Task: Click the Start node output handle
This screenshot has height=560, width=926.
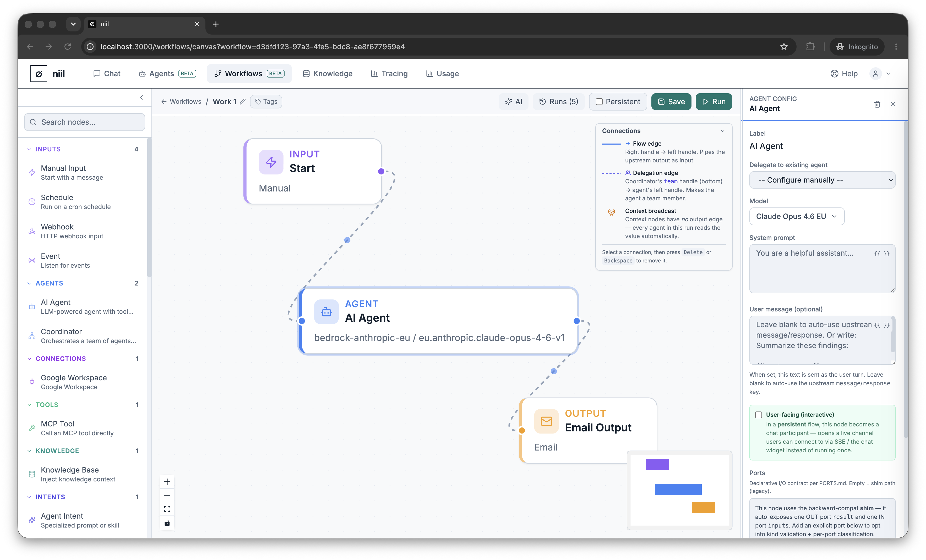Action: pyautogui.click(x=381, y=171)
